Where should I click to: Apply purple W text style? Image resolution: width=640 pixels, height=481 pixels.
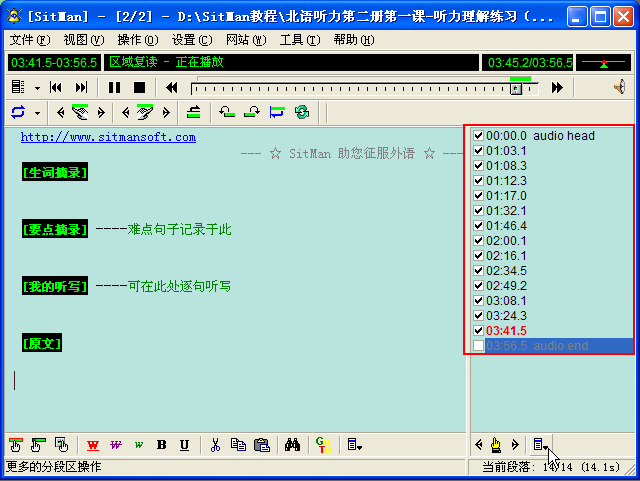point(116,445)
